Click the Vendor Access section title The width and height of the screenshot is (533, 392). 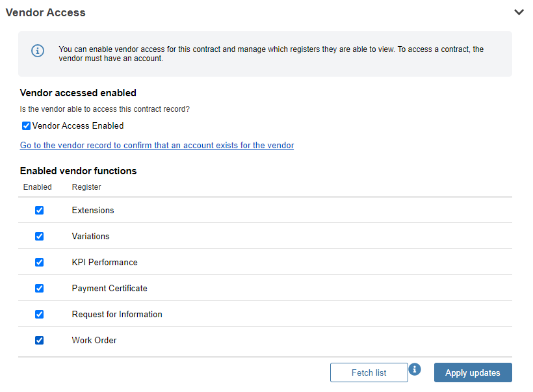pos(45,12)
